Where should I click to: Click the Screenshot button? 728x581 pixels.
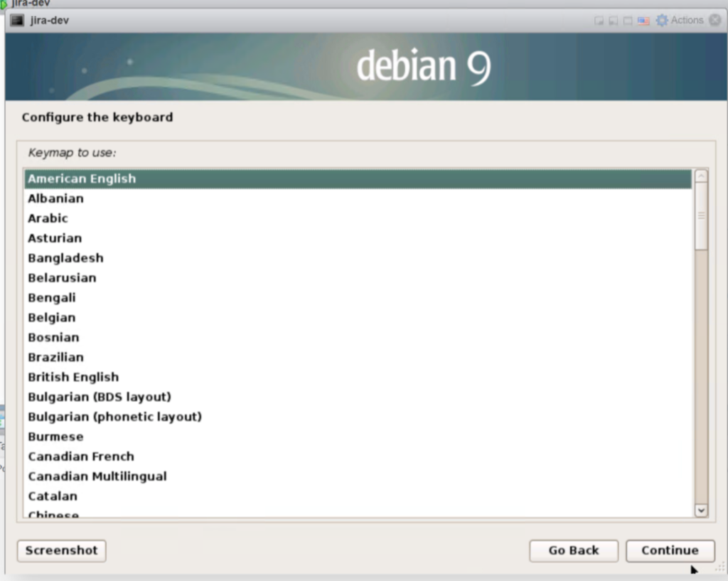point(61,550)
